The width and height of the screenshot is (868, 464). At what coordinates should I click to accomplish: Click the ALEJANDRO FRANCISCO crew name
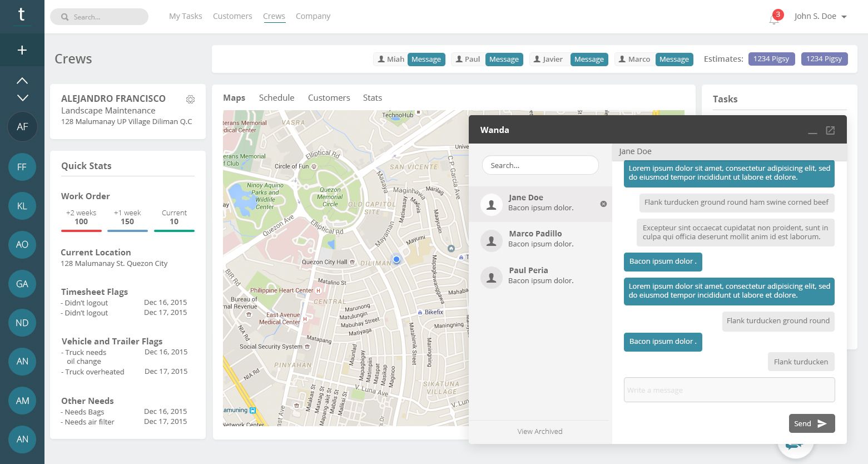113,98
